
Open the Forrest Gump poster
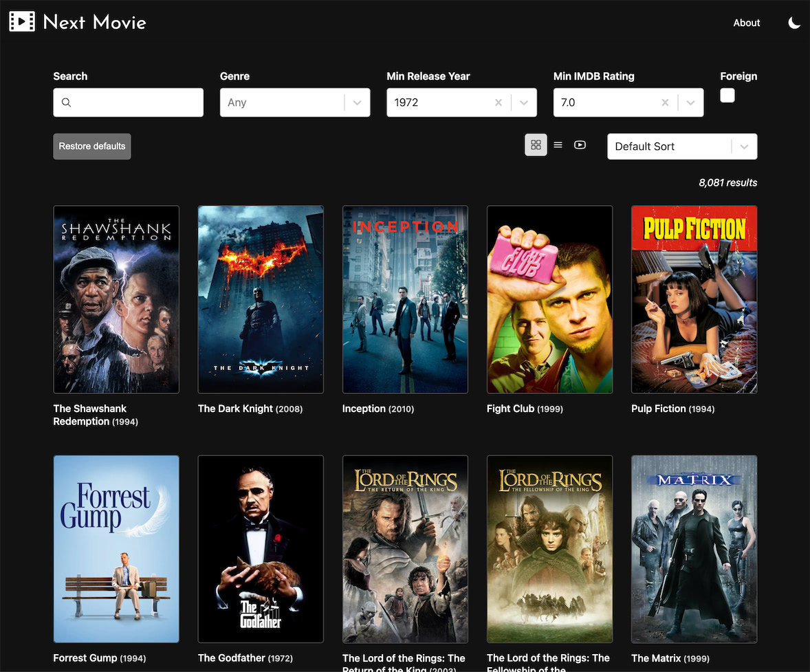pos(116,549)
